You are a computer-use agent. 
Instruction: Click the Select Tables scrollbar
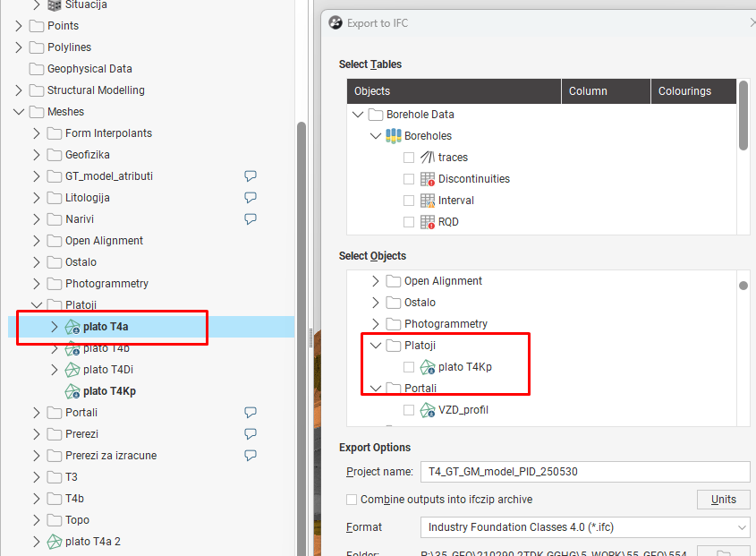coord(743,115)
